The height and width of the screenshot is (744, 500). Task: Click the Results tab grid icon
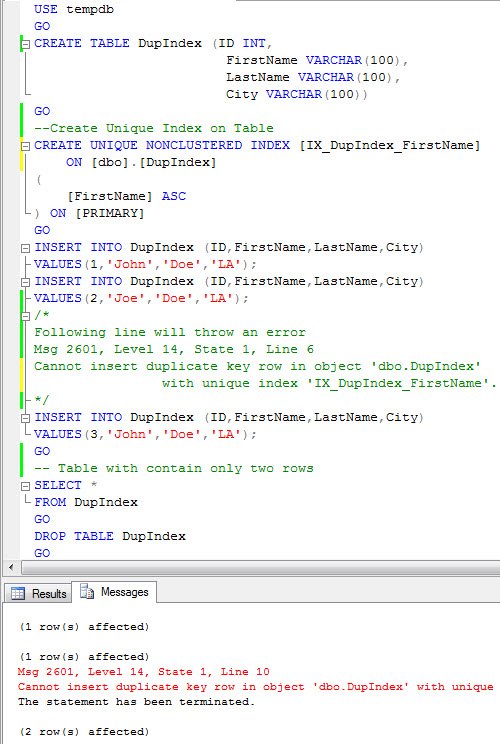point(18,593)
